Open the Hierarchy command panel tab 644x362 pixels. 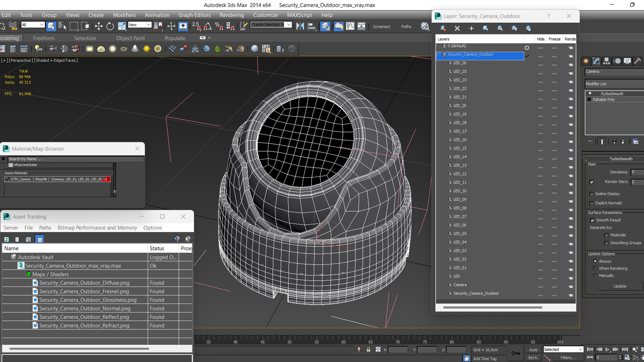[x=606, y=61]
